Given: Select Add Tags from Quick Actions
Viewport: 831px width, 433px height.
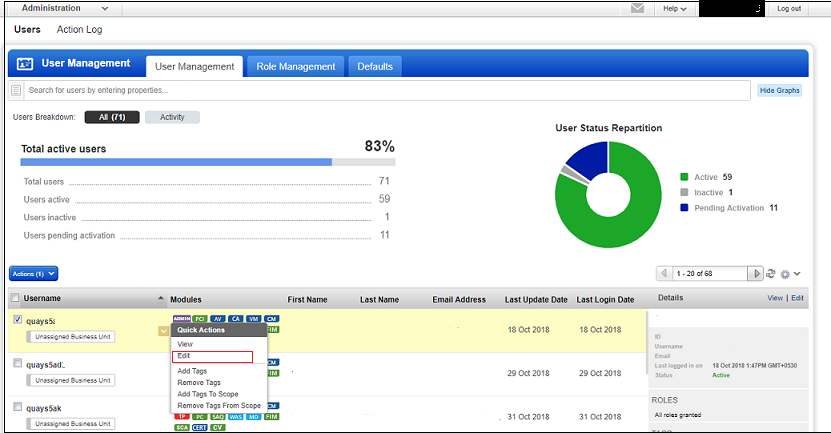Looking at the screenshot, I should coord(192,371).
